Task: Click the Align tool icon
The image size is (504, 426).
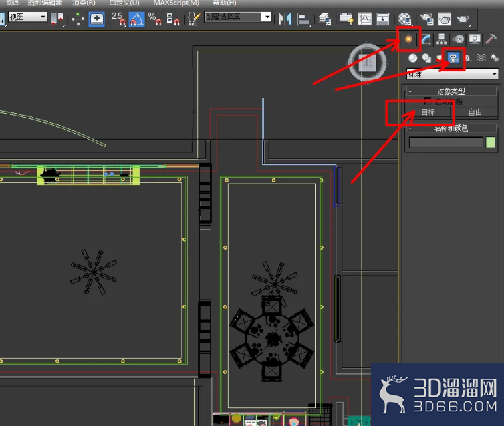Action: 303,19
